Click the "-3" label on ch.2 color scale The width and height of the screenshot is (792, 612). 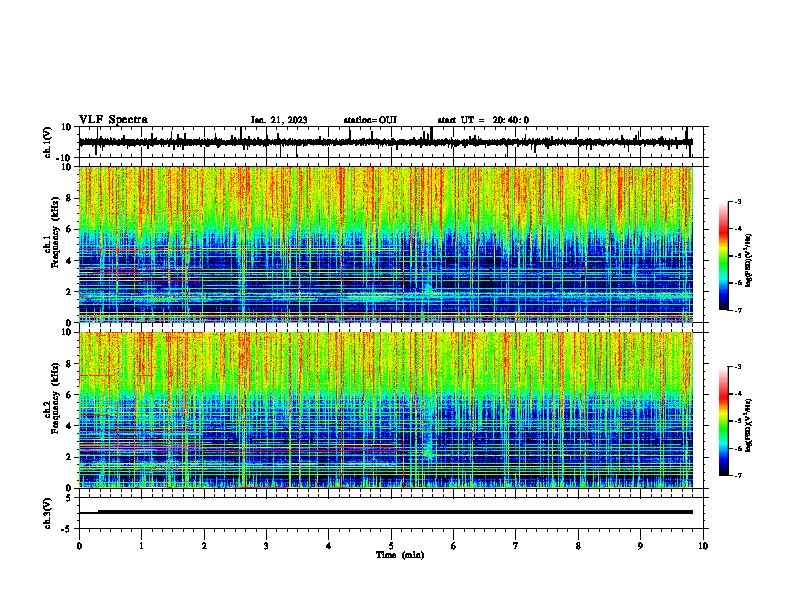(x=737, y=367)
